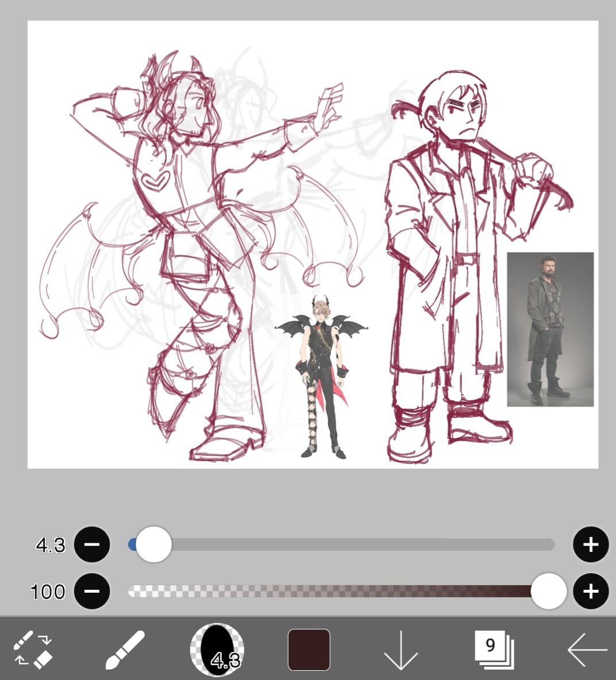Image resolution: width=616 pixels, height=680 pixels.
Task: Select the Brush tool icon
Action: pos(125,650)
